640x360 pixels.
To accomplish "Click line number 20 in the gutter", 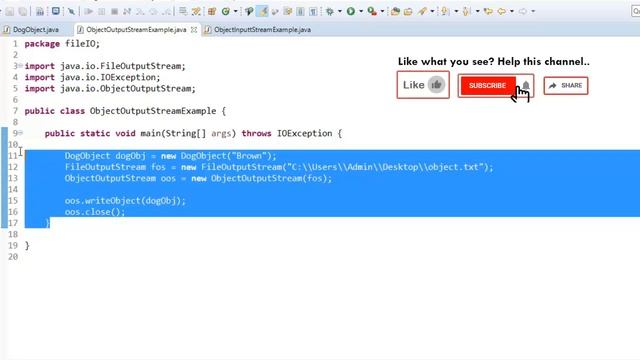I will click(x=13, y=257).
